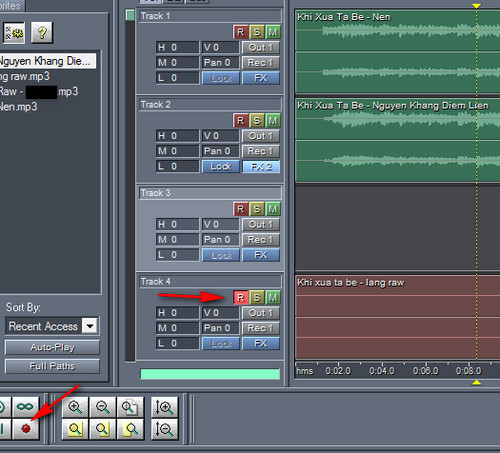500x453 pixels.
Task: Toggle the green infinity loop play button
Action: (x=25, y=407)
